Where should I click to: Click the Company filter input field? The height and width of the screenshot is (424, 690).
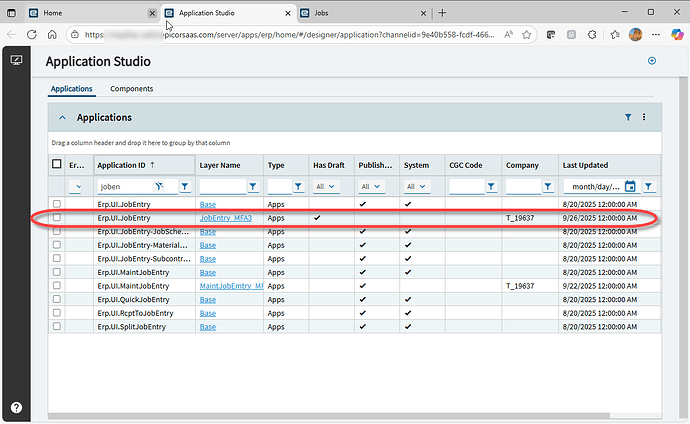[522, 186]
